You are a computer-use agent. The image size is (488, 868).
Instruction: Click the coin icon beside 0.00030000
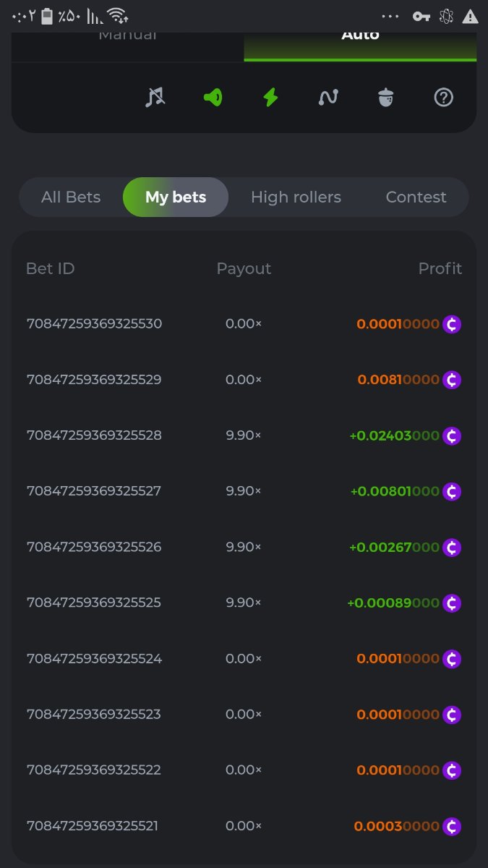pyautogui.click(x=452, y=826)
